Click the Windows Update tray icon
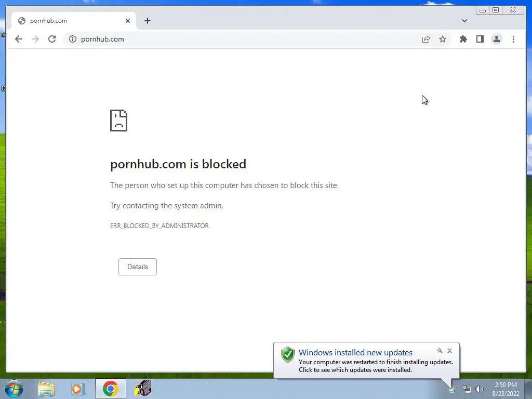532x399 pixels. click(452, 389)
